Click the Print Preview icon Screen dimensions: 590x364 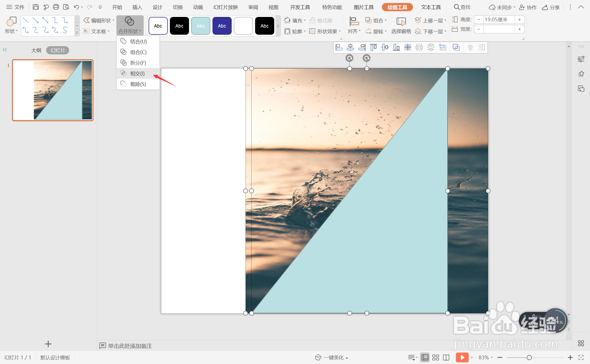[x=66, y=7]
